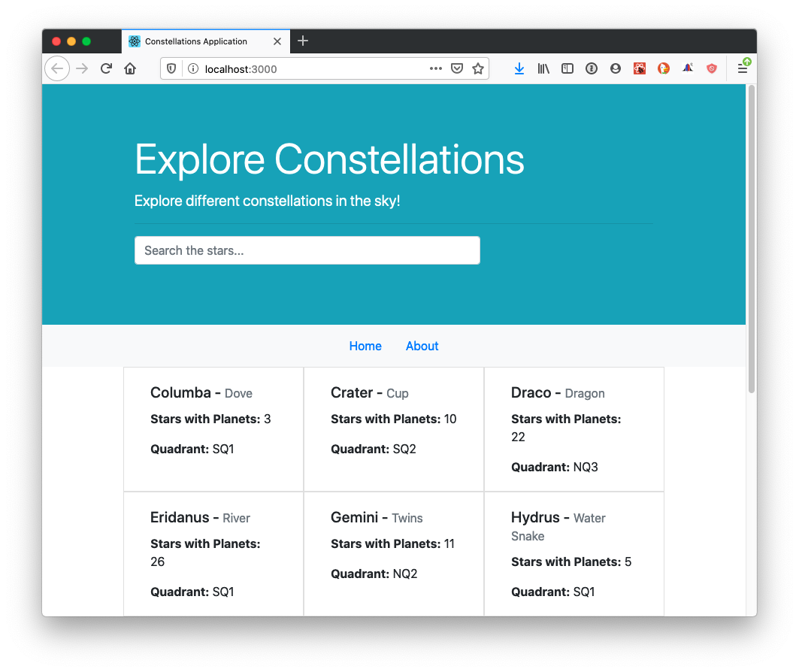
Task: Focus the Search the stars field
Action: point(307,250)
